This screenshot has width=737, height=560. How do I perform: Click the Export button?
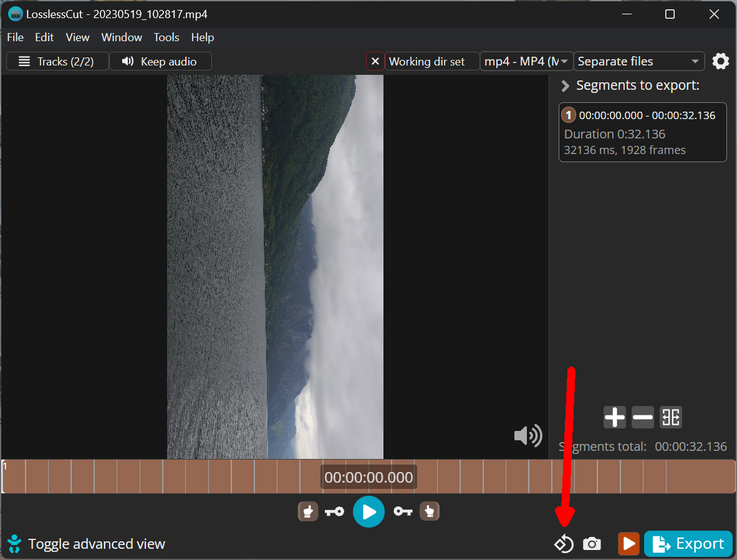tap(688, 544)
